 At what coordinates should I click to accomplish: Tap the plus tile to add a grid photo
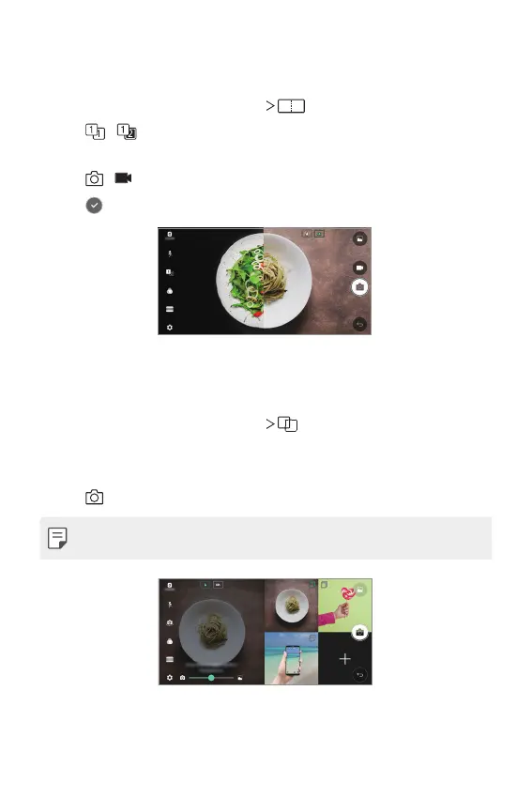(x=345, y=658)
